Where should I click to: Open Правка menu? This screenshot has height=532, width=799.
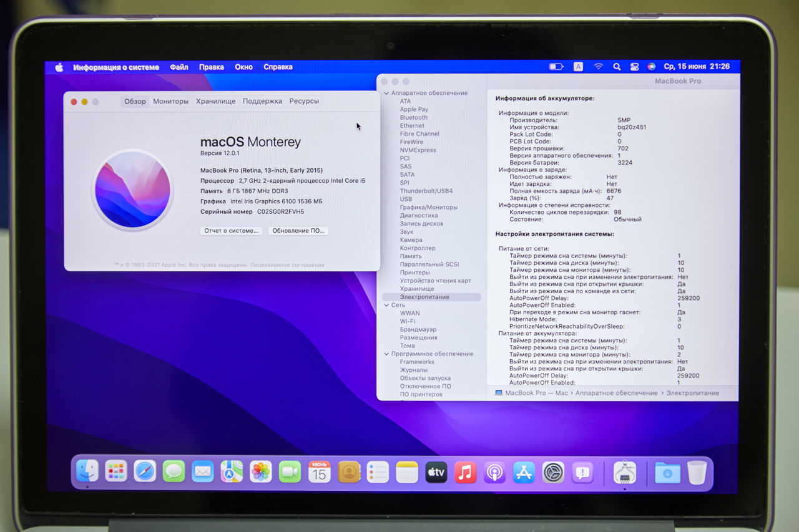coord(212,67)
